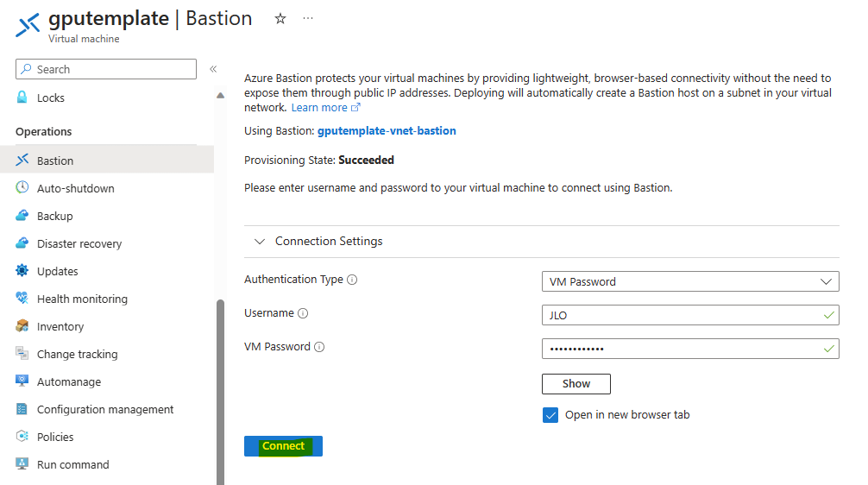Click Show to reveal the password

576,384
